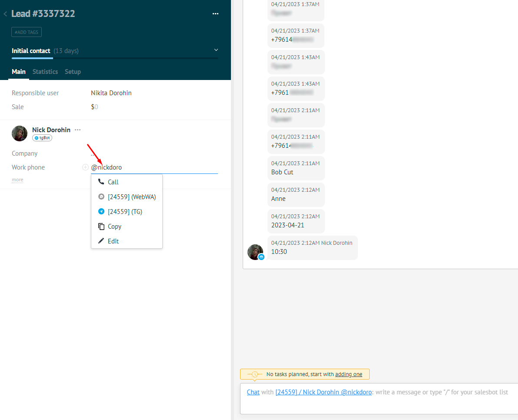Expand more contact fields

coord(17,180)
